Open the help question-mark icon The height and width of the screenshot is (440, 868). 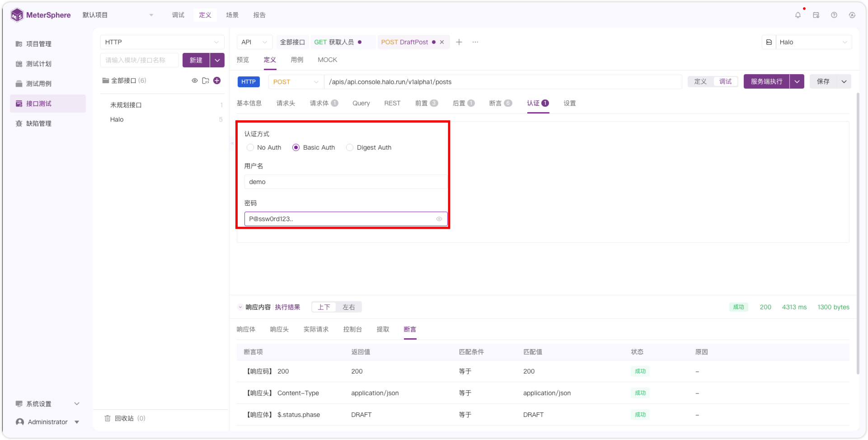(x=834, y=15)
